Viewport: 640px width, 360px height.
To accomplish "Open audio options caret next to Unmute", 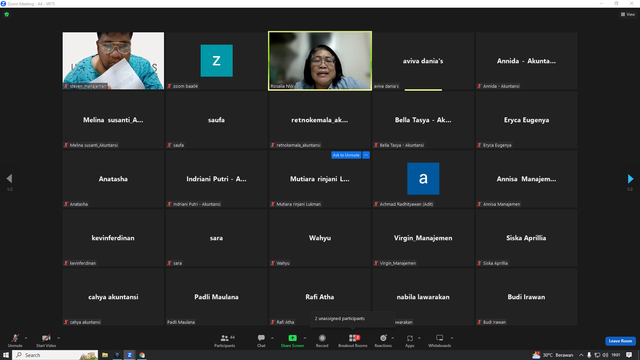I will coord(26,338).
